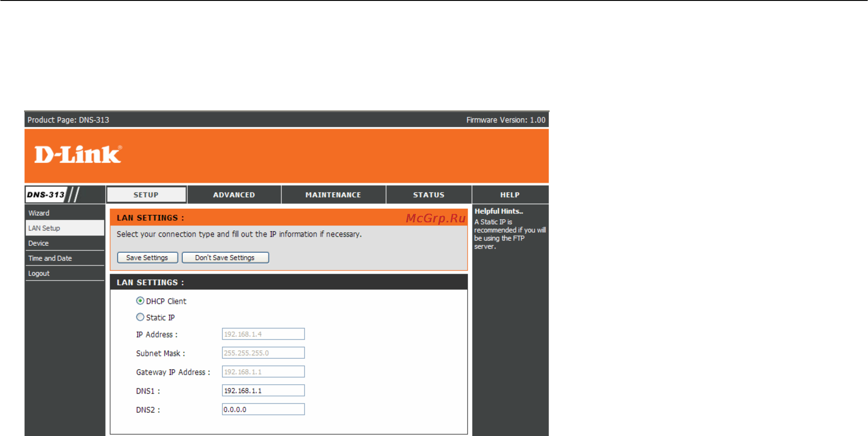Open the Device sidebar page
This screenshot has height=436, width=868.
(x=65, y=243)
